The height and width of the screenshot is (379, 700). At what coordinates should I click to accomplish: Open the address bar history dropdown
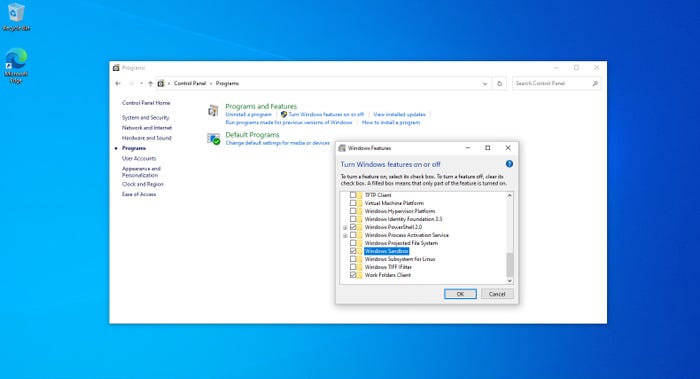[485, 83]
